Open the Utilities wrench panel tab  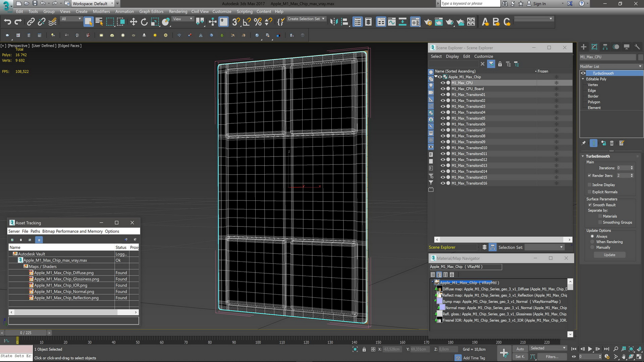click(637, 47)
